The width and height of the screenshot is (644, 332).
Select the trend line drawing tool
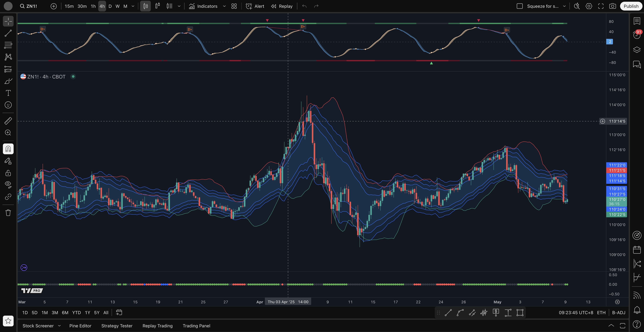point(8,33)
